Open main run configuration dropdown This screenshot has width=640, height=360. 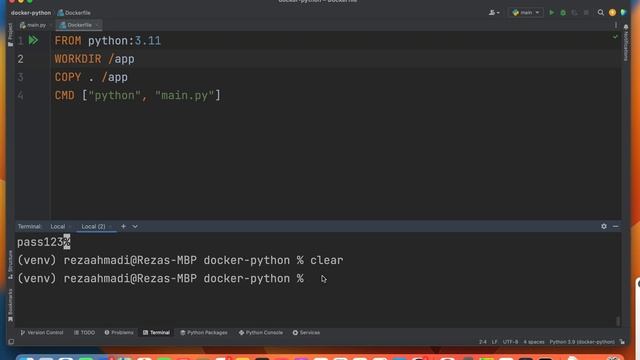(x=526, y=13)
